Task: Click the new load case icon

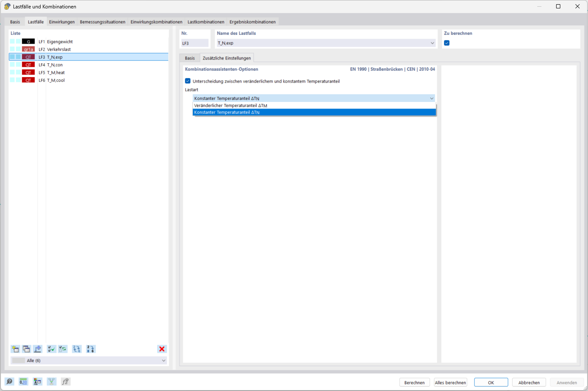Action: tap(16, 349)
